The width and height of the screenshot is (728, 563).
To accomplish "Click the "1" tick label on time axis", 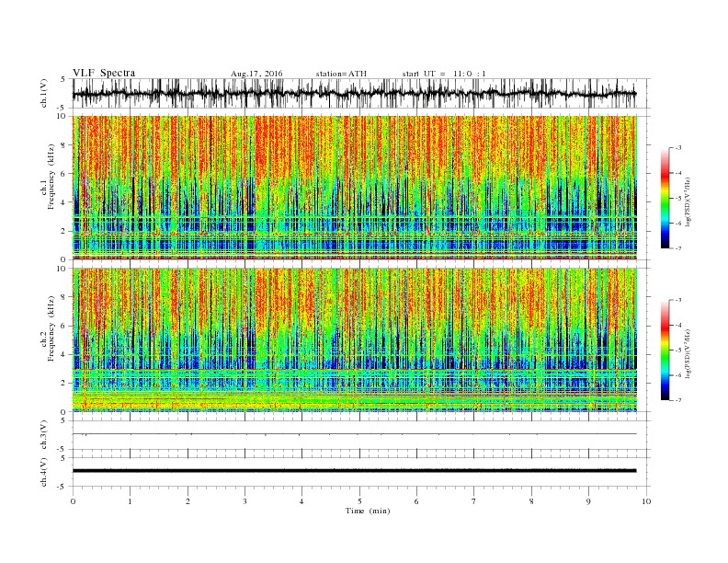I will coord(130,501).
